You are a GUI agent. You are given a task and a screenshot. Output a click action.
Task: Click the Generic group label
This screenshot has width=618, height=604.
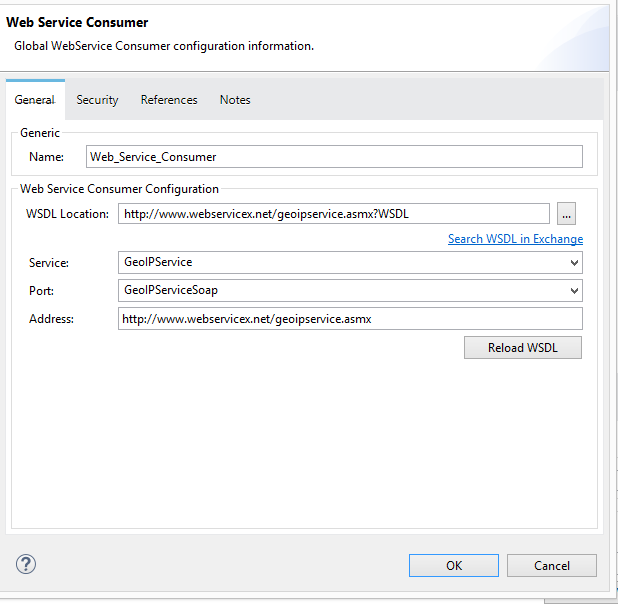[40, 133]
